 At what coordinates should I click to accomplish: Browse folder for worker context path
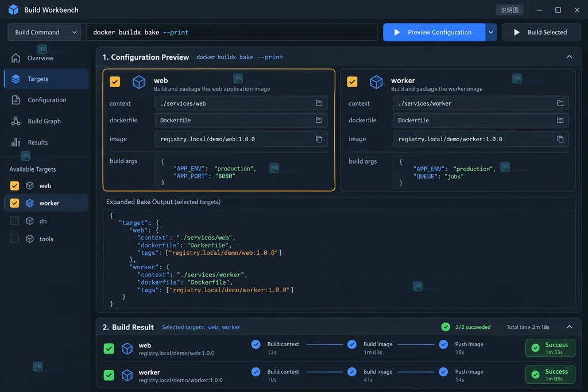tap(560, 103)
